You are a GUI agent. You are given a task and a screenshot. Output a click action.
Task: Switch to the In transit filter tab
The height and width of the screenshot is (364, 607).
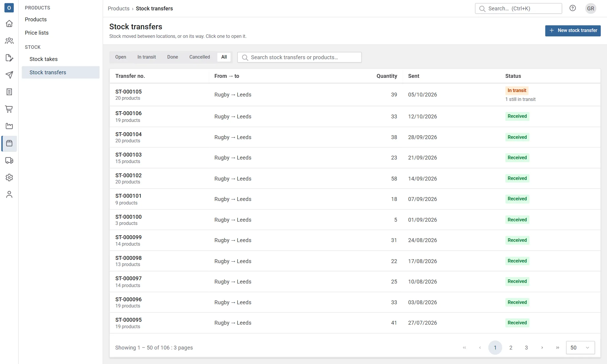(x=147, y=57)
